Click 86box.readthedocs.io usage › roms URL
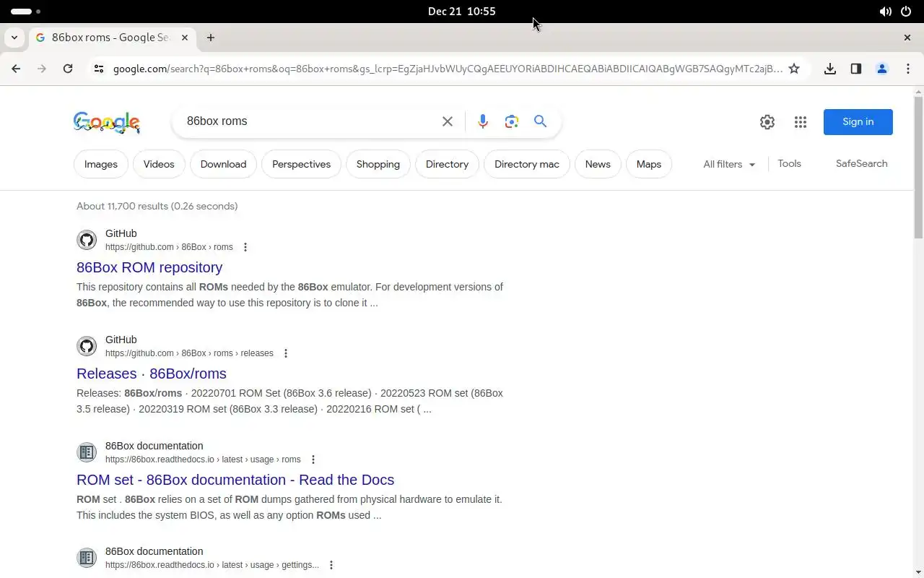Image resolution: width=924 pixels, height=578 pixels. [203, 460]
